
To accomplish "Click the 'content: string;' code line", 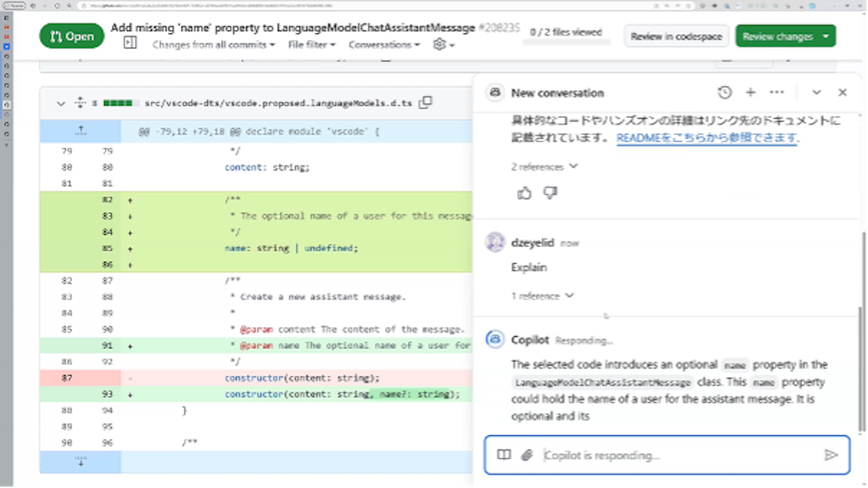I will pos(267,167).
